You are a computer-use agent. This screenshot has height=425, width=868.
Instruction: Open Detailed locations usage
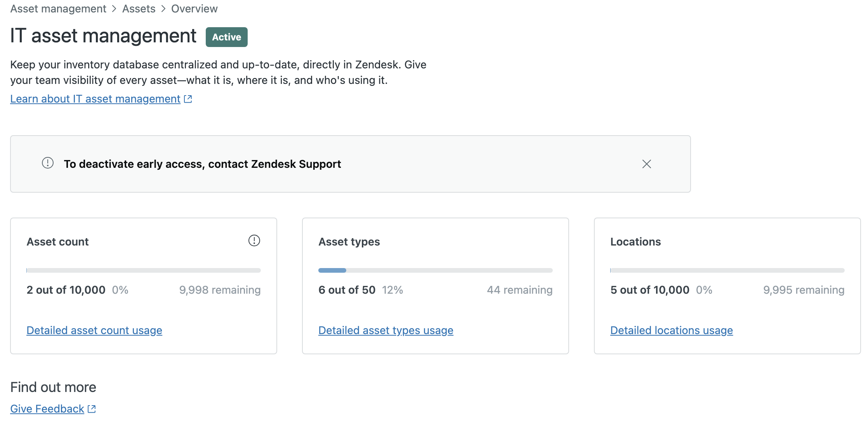pos(671,330)
